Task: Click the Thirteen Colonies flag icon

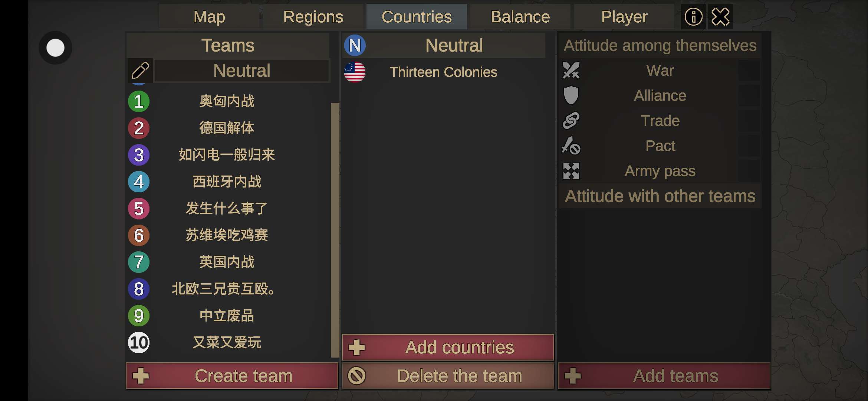Action: tap(355, 72)
